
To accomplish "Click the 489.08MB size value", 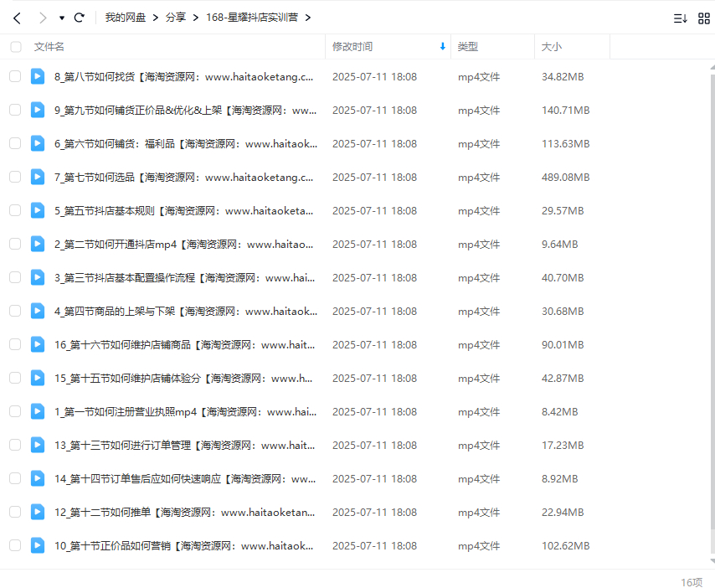I will [565, 177].
